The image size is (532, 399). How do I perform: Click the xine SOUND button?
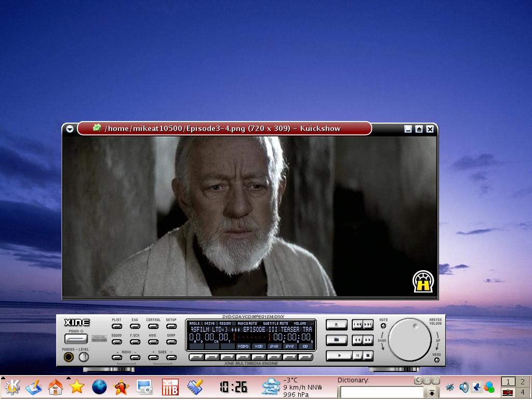coord(117,342)
